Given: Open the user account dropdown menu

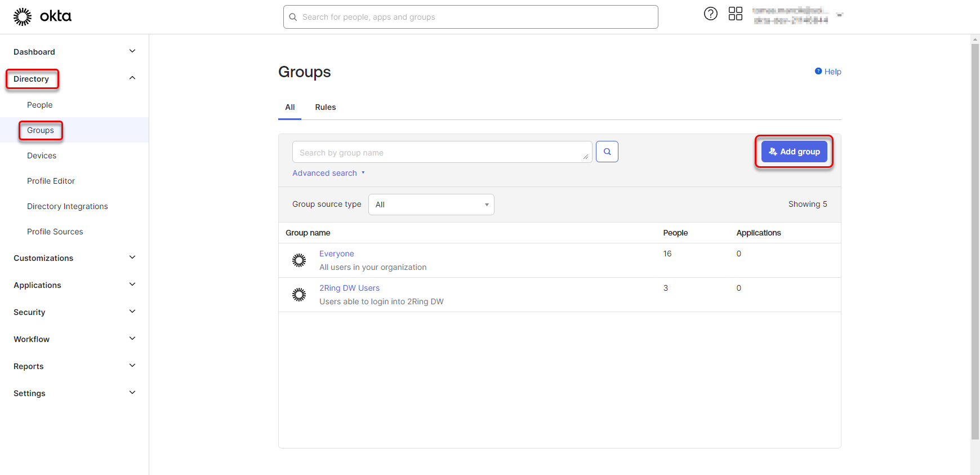Looking at the screenshot, I should coord(839,15).
